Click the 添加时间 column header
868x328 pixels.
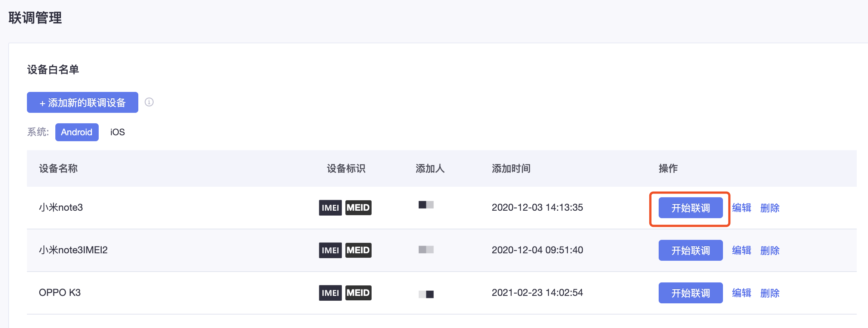(x=511, y=168)
